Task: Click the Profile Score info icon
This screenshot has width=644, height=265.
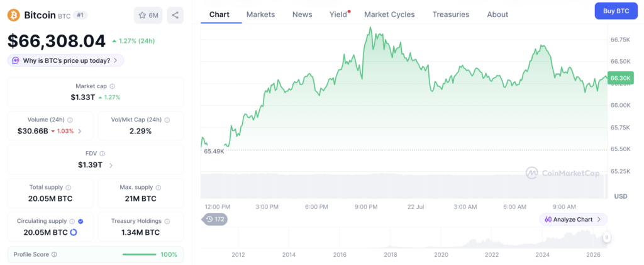Action: (54, 254)
